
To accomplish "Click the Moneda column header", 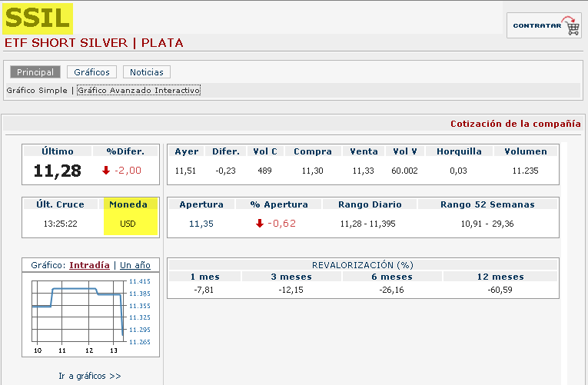I will click(128, 204).
